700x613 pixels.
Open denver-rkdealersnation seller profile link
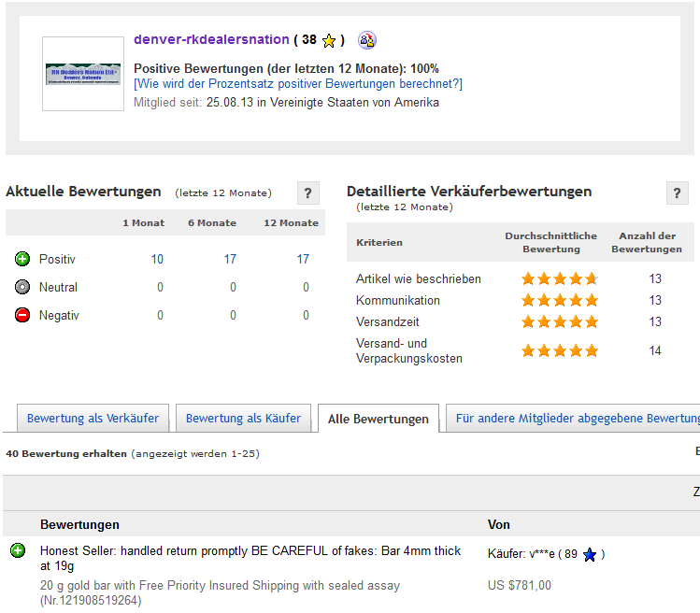pyautogui.click(x=211, y=39)
